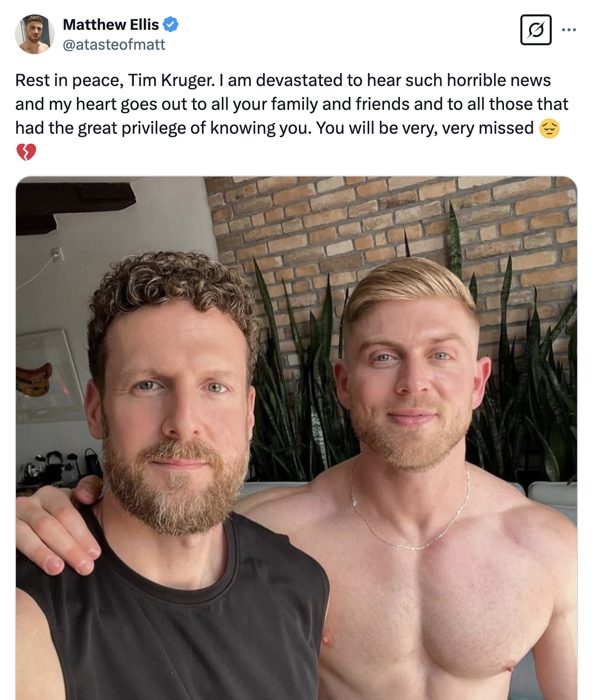Screen dimensions: 593x700
Task: Open the Grok explain-post icon
Action: (536, 30)
